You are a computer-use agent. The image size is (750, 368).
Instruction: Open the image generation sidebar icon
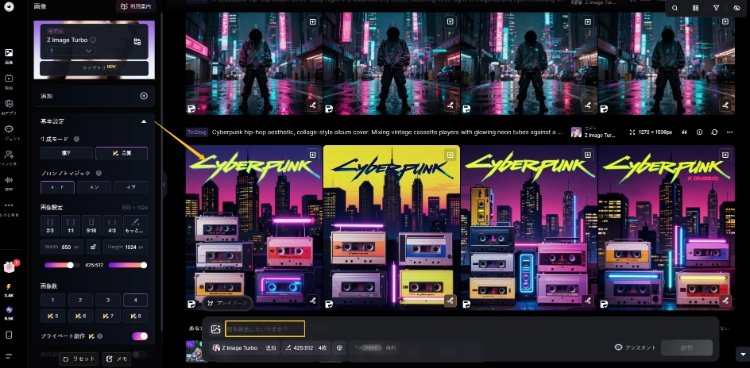click(x=9, y=53)
